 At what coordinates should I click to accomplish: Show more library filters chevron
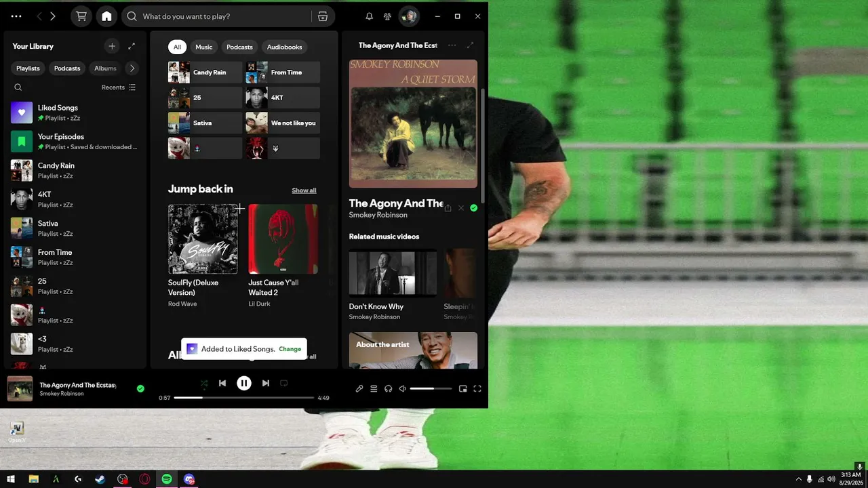click(132, 68)
